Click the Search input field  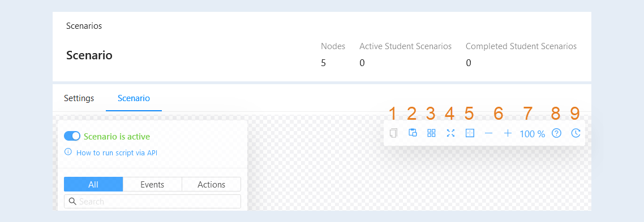pyautogui.click(x=152, y=202)
